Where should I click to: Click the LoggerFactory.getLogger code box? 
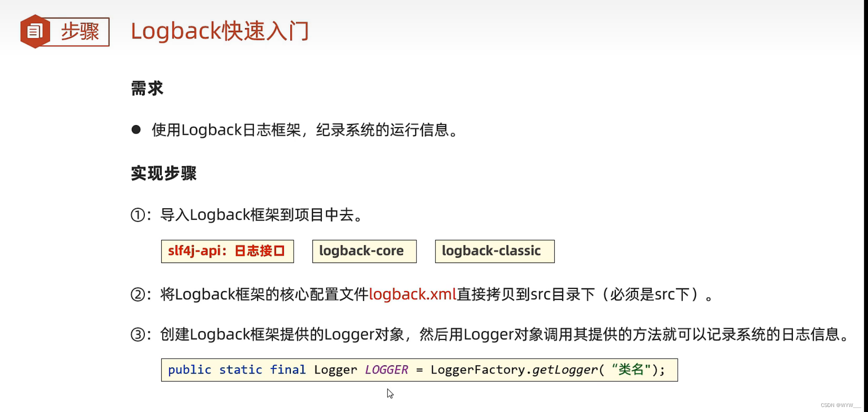tap(419, 370)
